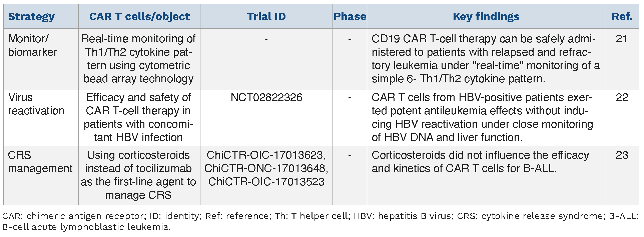Click trial ID ChiCTR-ONC-17013648
This screenshot has height=237, width=644.
click(266, 168)
